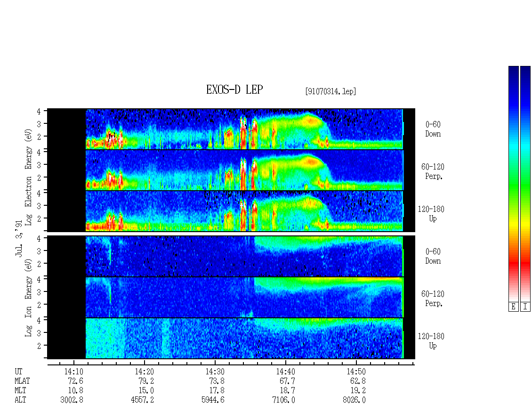Select the '60-120 Perp.' label beside the electron panels
This screenshot has width=532, height=412.
click(x=433, y=171)
